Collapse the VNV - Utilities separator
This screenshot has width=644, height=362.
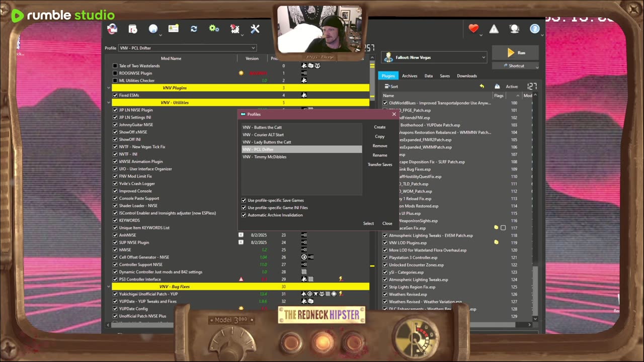[108, 103]
